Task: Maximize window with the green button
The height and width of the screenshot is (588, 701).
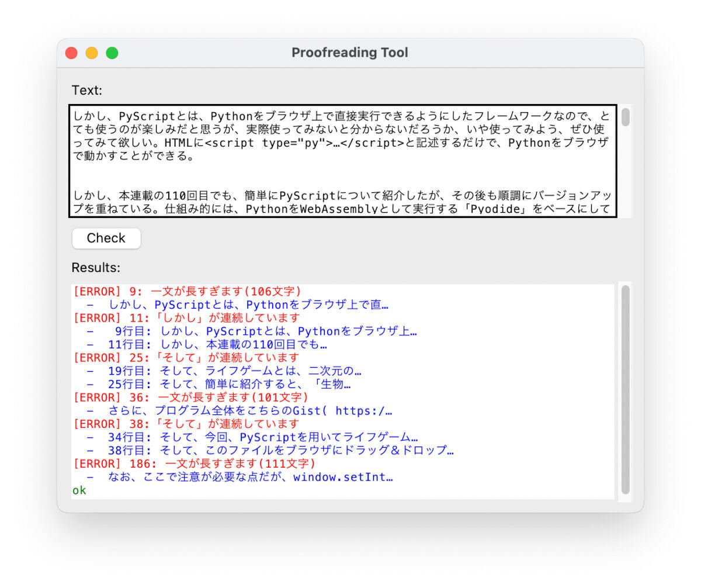Action: [112, 53]
